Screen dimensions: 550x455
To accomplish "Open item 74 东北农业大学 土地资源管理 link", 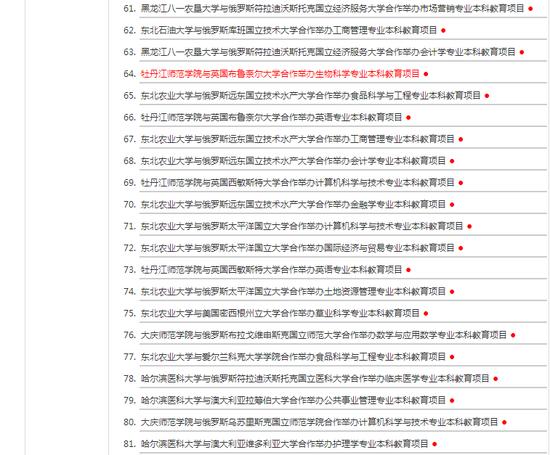I will click(x=293, y=291).
